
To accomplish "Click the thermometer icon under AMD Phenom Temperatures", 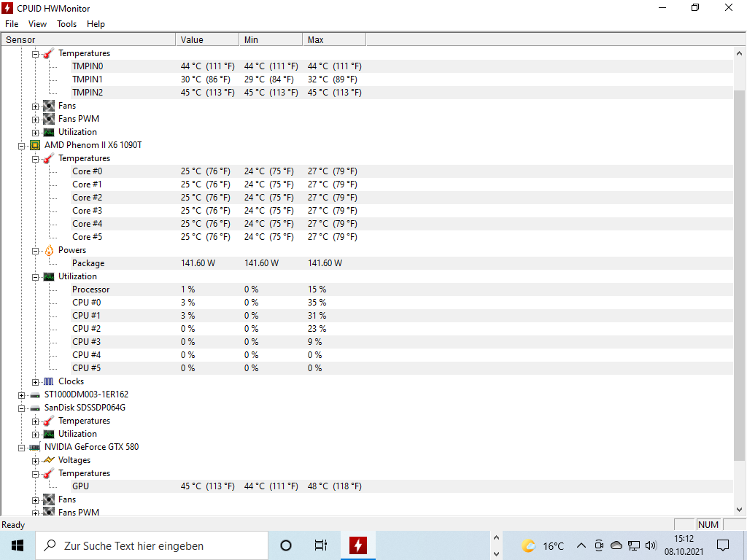I will point(49,158).
